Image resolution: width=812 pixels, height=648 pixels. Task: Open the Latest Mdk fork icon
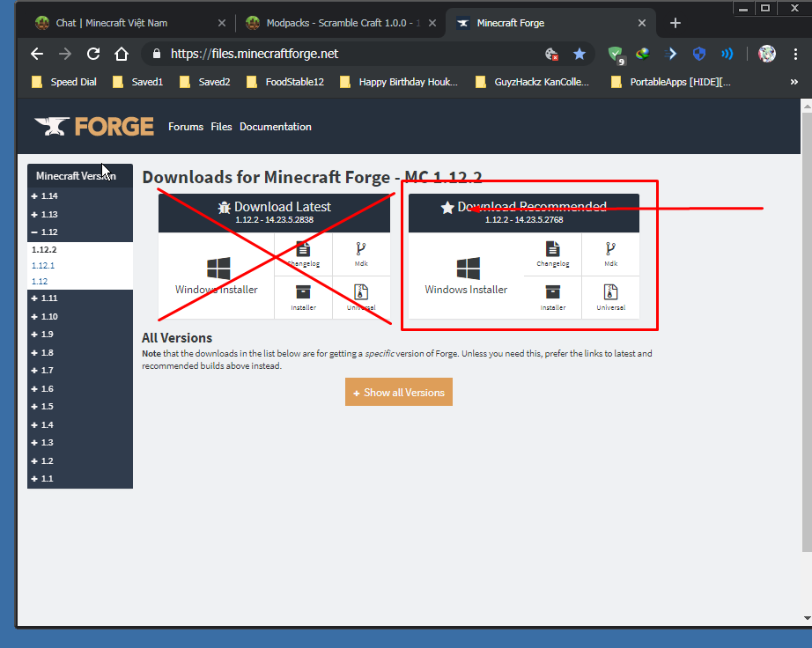point(361,249)
